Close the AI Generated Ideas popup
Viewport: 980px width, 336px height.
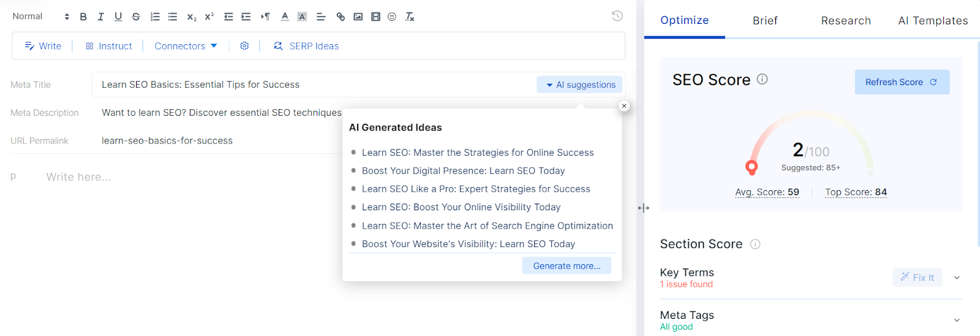click(624, 106)
